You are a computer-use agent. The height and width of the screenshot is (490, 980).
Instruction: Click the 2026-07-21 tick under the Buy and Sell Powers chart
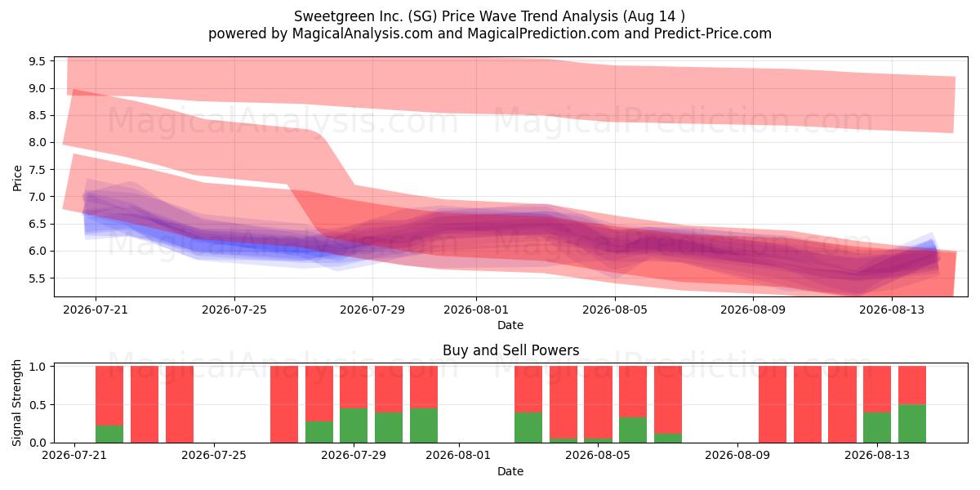click(75, 456)
